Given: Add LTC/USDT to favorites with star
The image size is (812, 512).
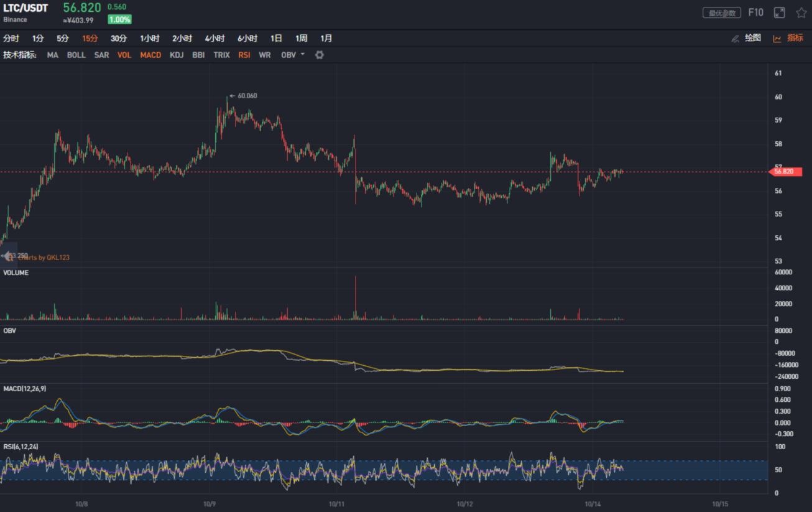Looking at the screenshot, I should click(x=801, y=12).
